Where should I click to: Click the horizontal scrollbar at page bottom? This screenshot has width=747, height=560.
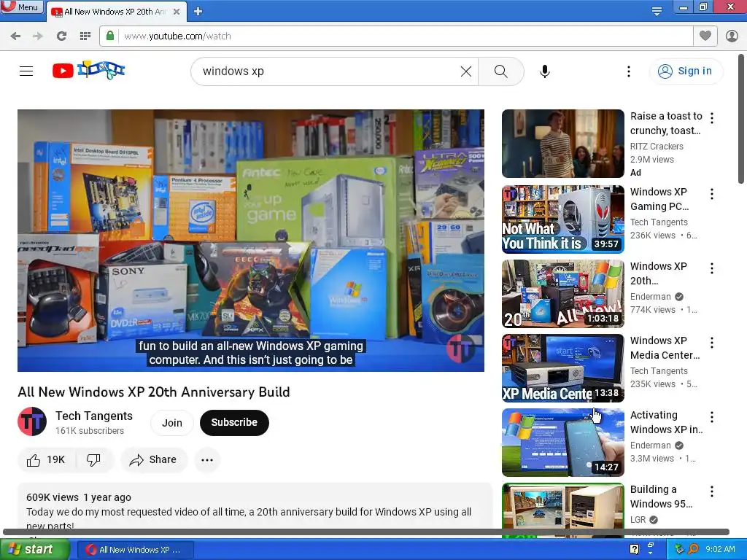tap(366, 532)
